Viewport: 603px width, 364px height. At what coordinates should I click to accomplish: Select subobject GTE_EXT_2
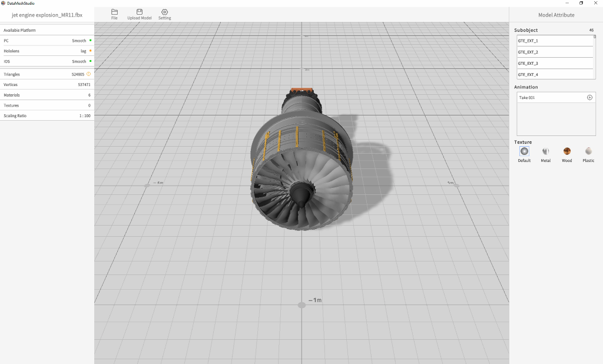(555, 52)
